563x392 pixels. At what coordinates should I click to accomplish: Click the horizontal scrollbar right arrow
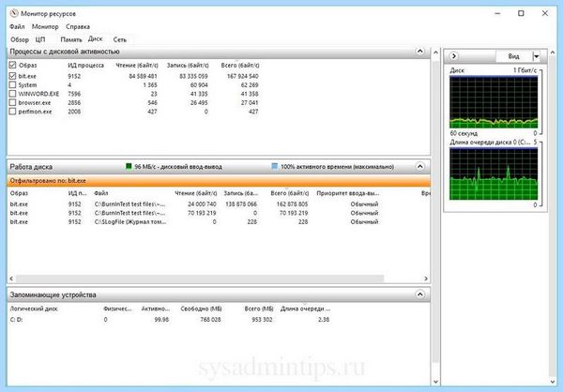coord(426,279)
